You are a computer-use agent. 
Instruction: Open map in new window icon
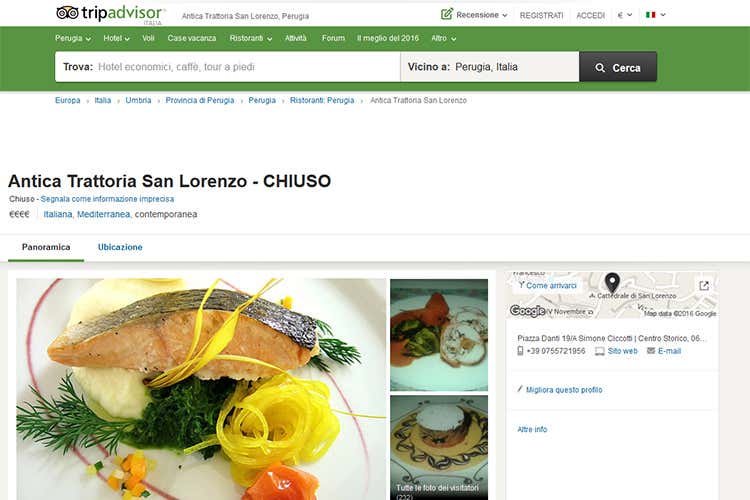click(704, 286)
